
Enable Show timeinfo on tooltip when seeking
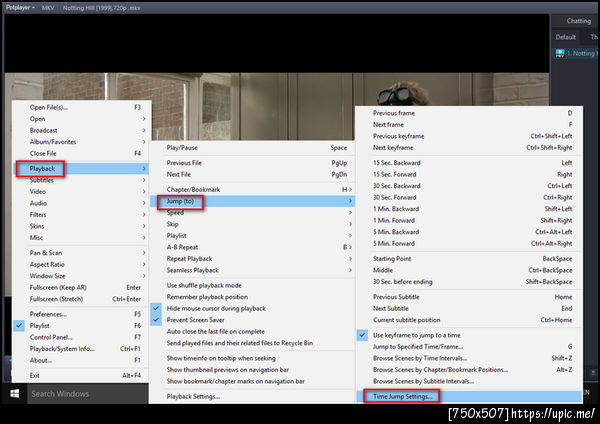coord(253,358)
